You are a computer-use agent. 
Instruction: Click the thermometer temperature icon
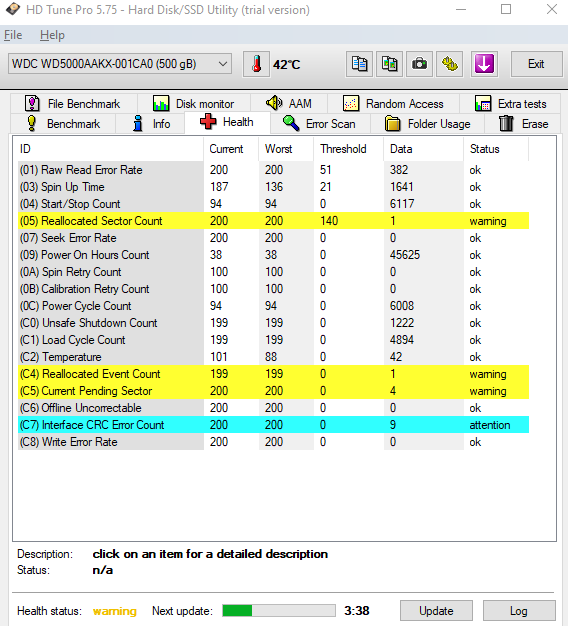pos(257,64)
